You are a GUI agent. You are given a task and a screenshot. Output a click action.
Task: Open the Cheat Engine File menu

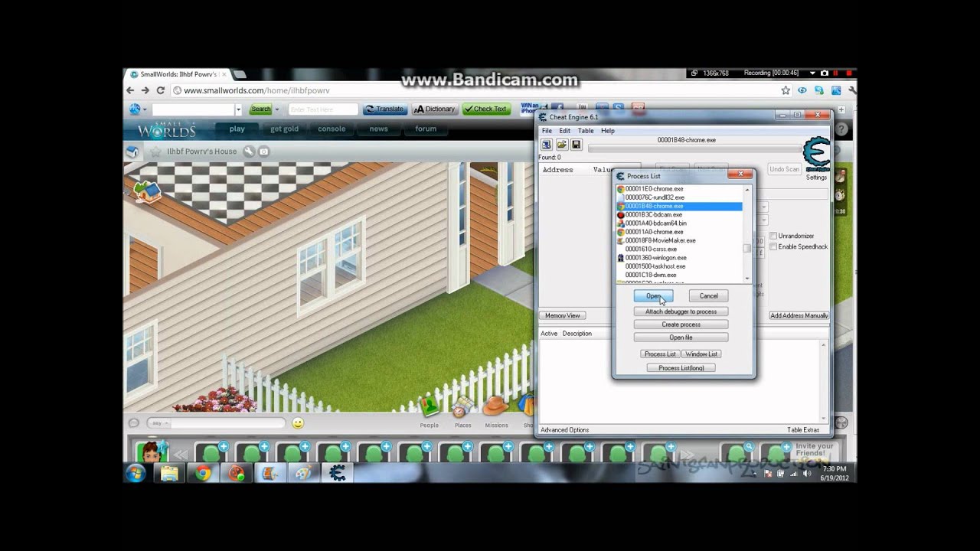[547, 131]
